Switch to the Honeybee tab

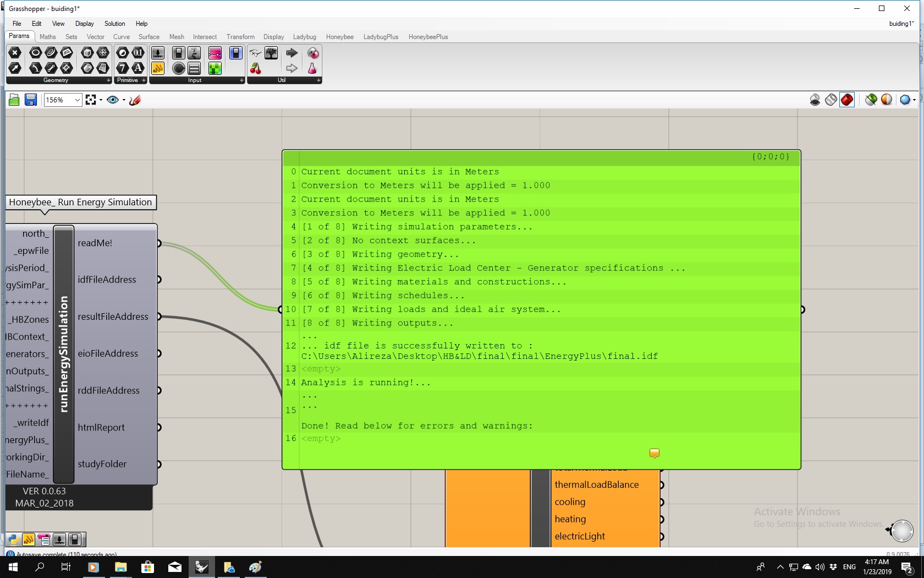click(x=339, y=37)
